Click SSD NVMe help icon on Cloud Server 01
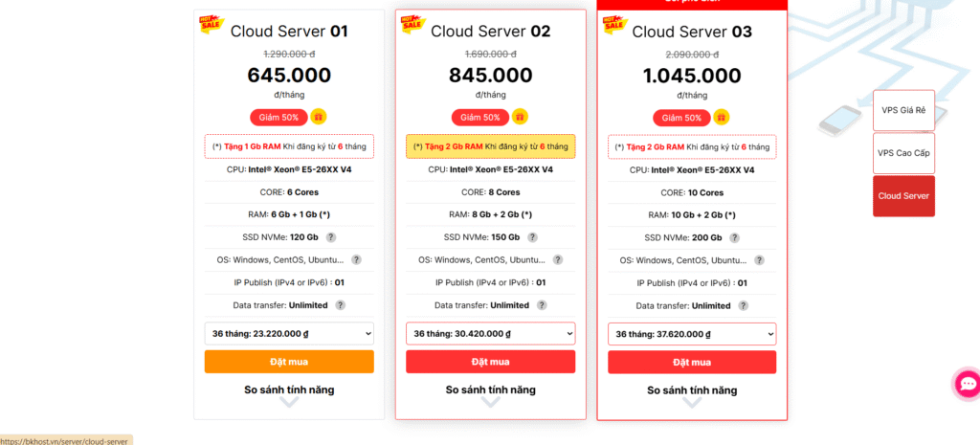 point(331,237)
